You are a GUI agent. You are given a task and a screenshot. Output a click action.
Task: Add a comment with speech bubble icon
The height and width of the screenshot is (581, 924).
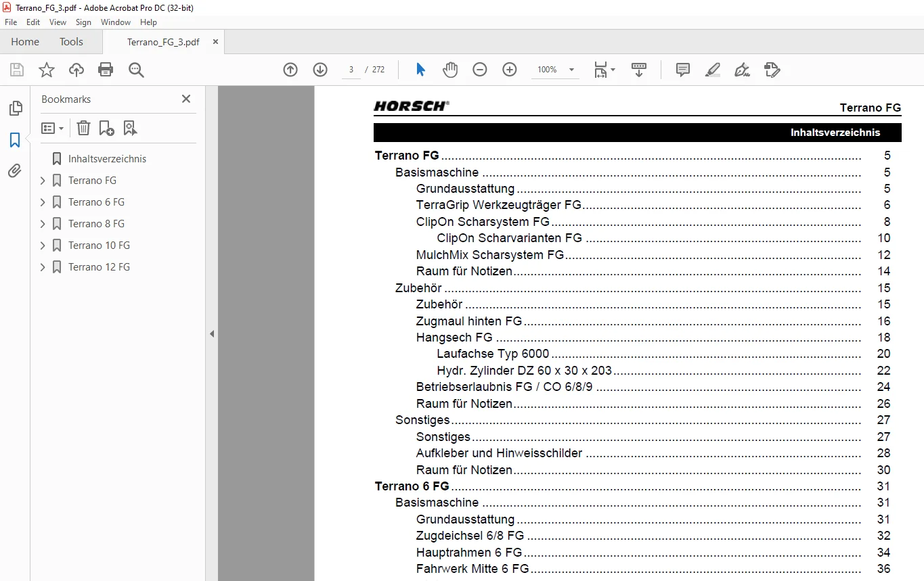click(683, 70)
